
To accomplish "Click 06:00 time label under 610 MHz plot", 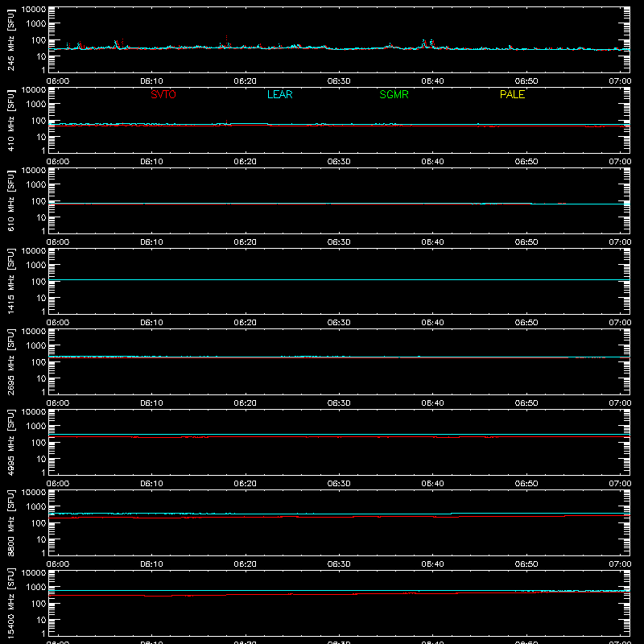I will [x=58, y=242].
